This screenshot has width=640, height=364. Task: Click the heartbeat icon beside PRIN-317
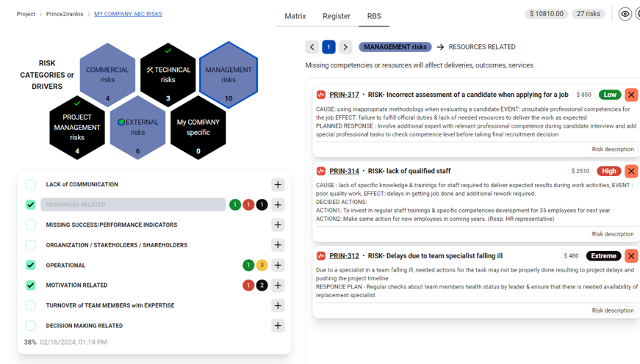[321, 95]
